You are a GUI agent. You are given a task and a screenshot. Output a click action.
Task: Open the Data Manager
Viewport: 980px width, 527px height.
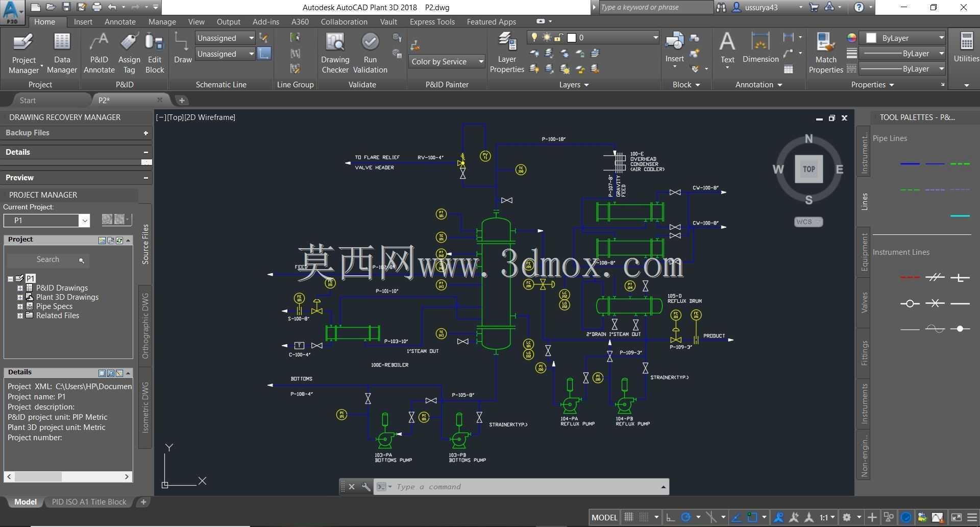coord(62,54)
